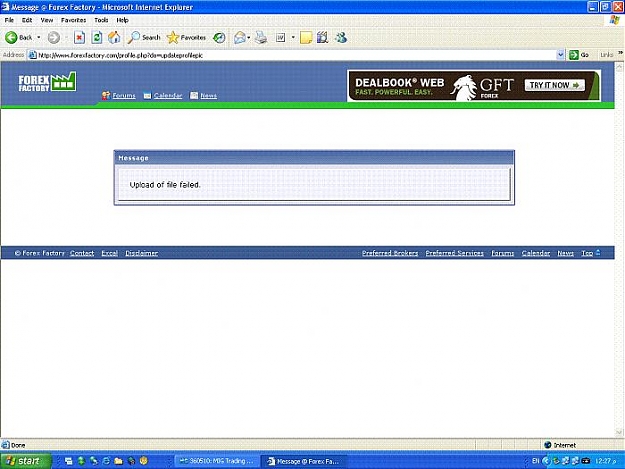This screenshot has height=469, width=625.
Task: Click the Show Desktop quick launch icon
Action: pos(69,461)
